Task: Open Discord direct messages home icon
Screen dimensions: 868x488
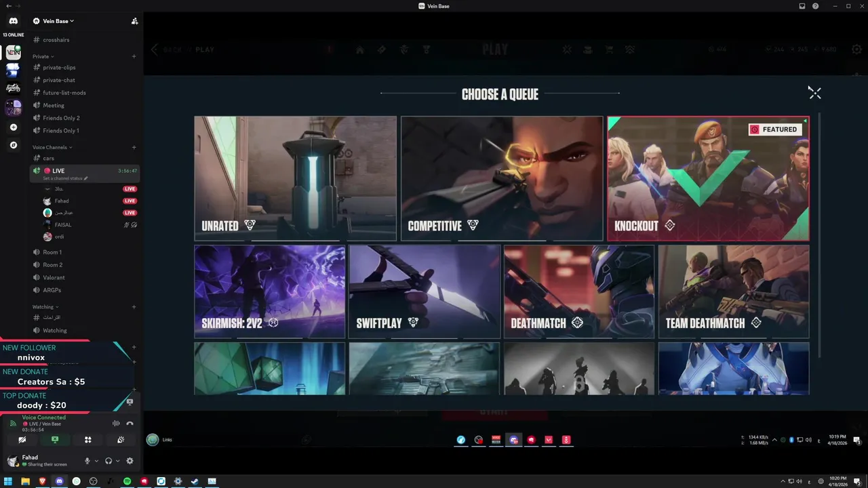Action: (x=13, y=21)
